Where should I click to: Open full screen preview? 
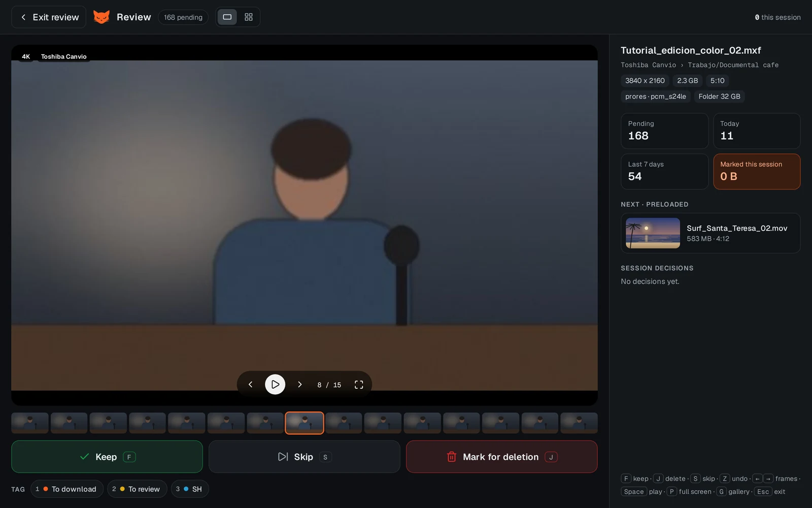pyautogui.click(x=359, y=385)
